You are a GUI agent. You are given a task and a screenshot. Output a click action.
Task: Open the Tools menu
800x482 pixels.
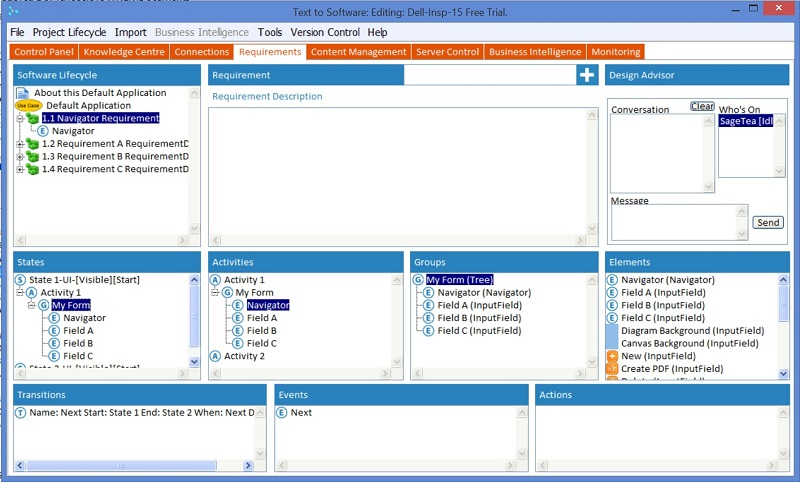click(270, 32)
